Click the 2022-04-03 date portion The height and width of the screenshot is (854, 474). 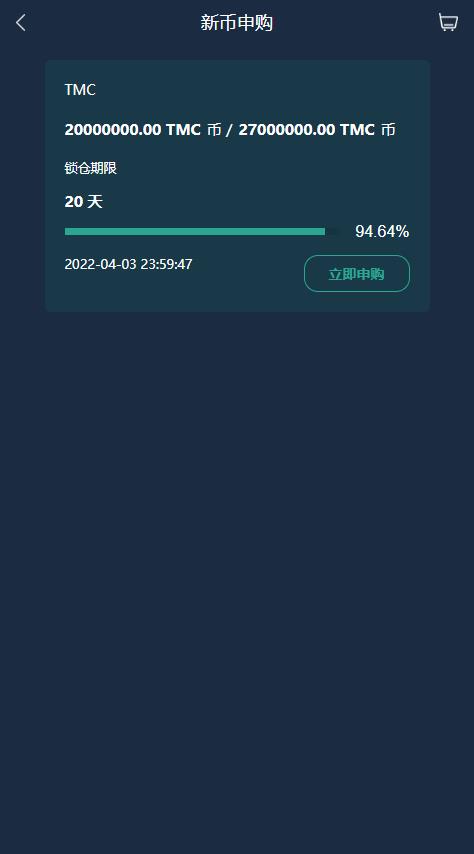[100, 264]
